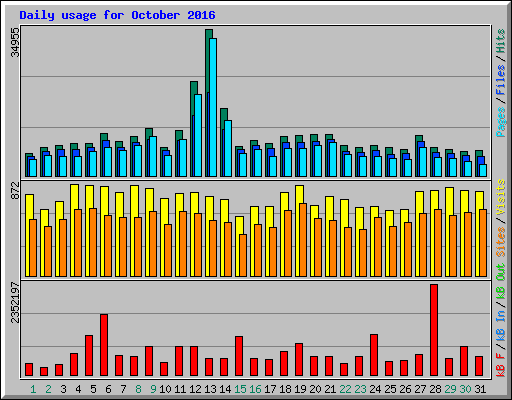Viewport: 512px width, 400px height.
Task: Click day 6 on the x-axis
Action: click(108, 389)
